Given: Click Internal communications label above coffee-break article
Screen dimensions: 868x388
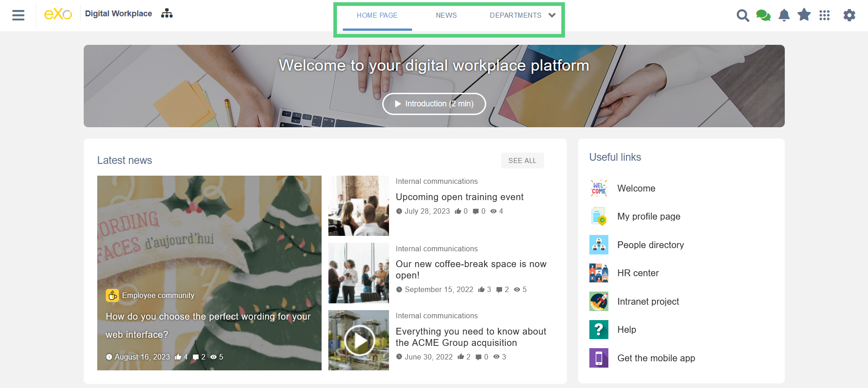Looking at the screenshot, I should point(436,249).
